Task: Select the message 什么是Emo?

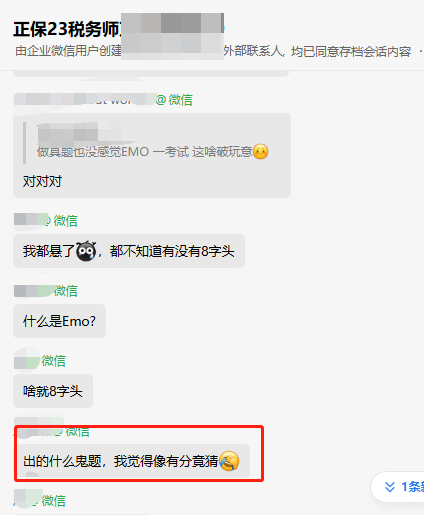Action: pyautogui.click(x=59, y=321)
